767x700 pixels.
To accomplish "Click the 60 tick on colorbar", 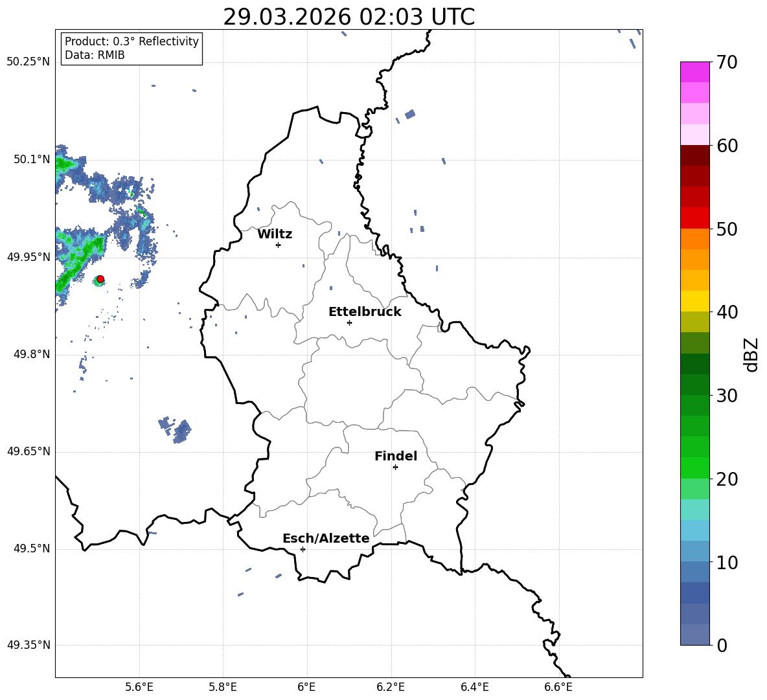I will point(727,146).
